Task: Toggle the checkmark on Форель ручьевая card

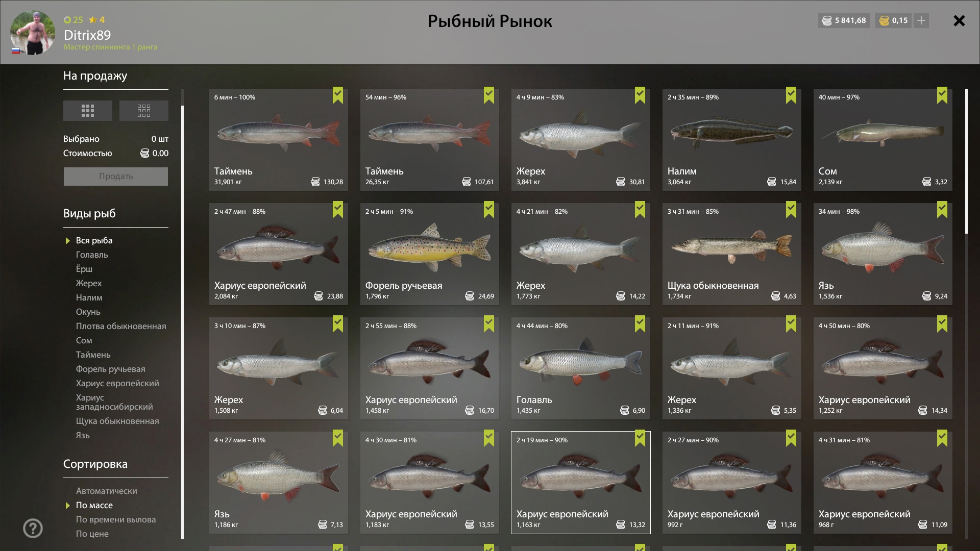Action: pos(489,210)
